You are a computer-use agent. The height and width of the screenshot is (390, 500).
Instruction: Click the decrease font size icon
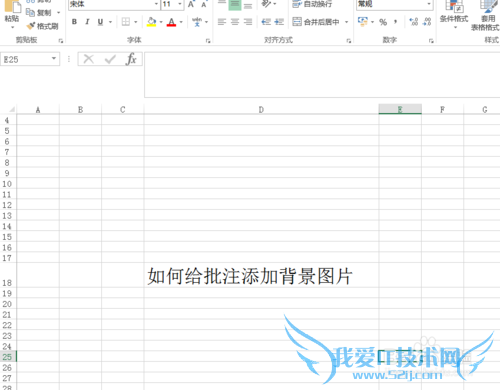(204, 4)
